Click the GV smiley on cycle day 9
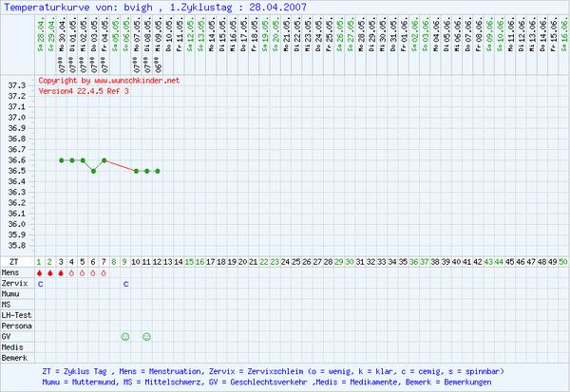The width and height of the screenshot is (570, 392). pos(125,336)
